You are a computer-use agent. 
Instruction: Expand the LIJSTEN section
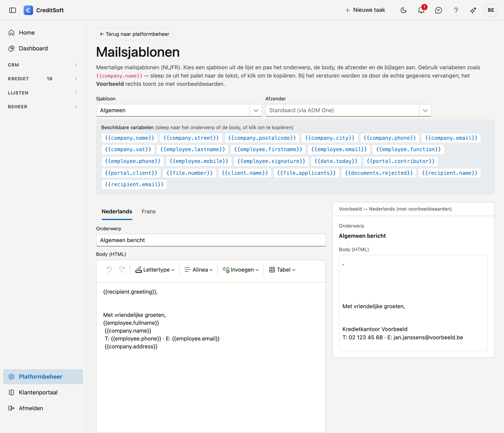43,93
